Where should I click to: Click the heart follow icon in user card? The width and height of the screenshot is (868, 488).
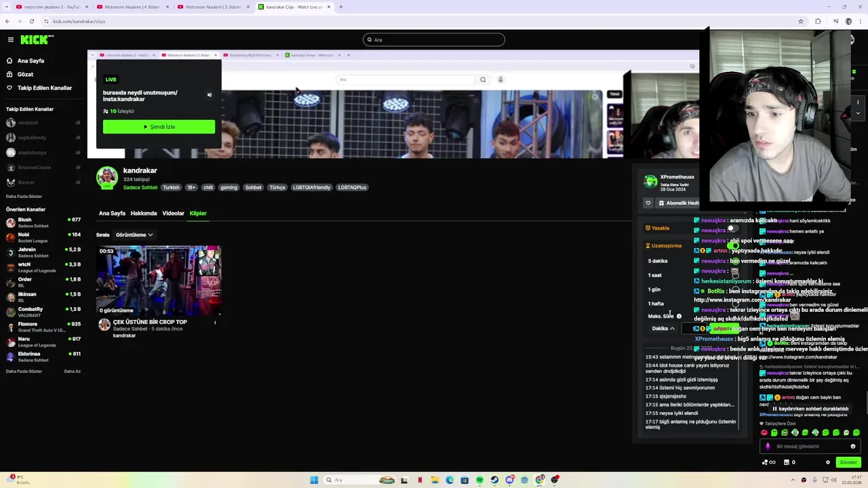tap(648, 203)
